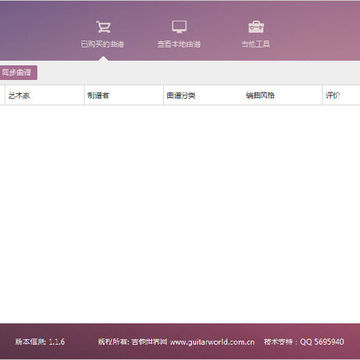Viewport: 360px width, 360px height.
Task: Click the shopping cart icon for purchased scores
Action: click(103, 27)
